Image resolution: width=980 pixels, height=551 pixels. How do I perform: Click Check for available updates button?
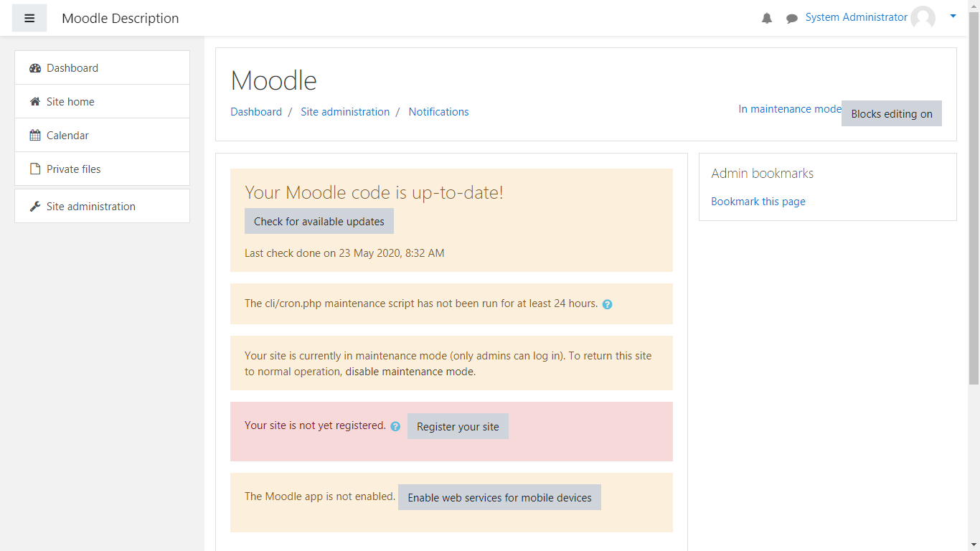tap(319, 222)
